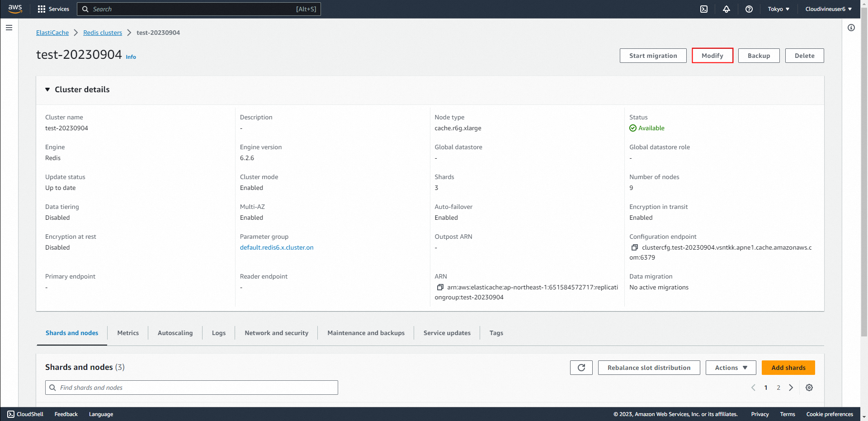Click the node type cache.r6g.xlarge

[458, 128]
